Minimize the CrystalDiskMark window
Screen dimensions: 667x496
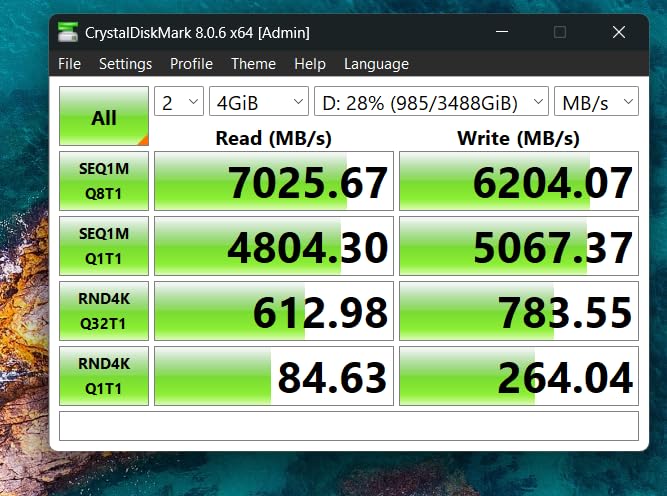coord(501,32)
